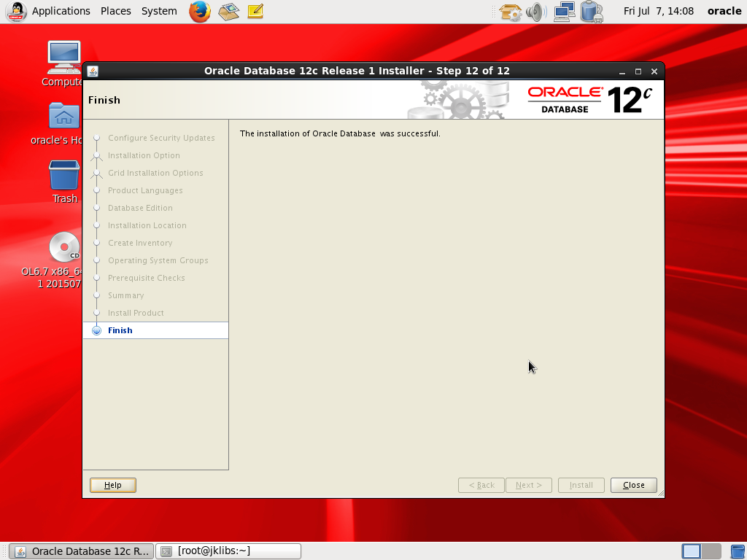The image size is (747, 560).
Task: Open the System menu
Action: click(159, 11)
